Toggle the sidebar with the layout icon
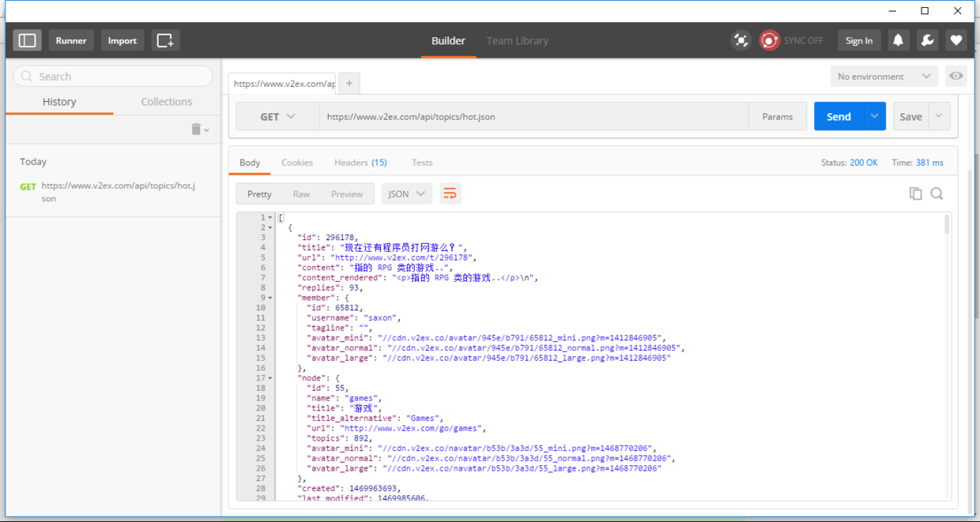Viewport: 980px width, 522px height. point(27,40)
